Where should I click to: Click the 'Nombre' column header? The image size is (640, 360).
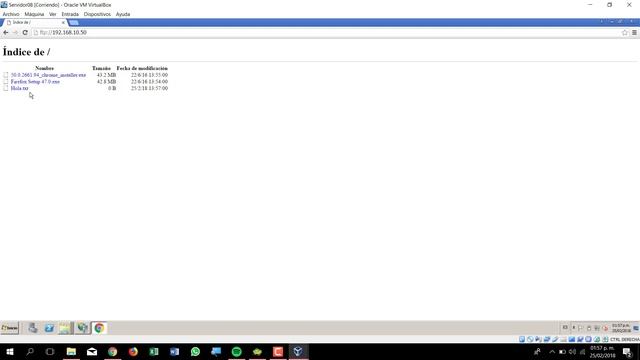coord(44,68)
